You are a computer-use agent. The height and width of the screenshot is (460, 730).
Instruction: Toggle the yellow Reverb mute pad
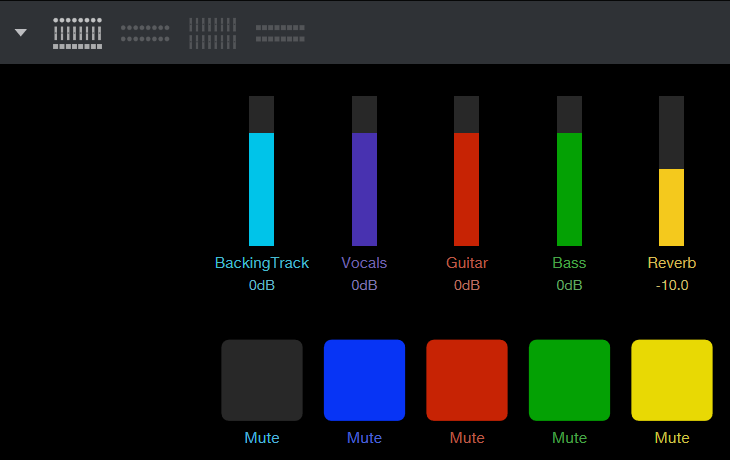tap(672, 380)
